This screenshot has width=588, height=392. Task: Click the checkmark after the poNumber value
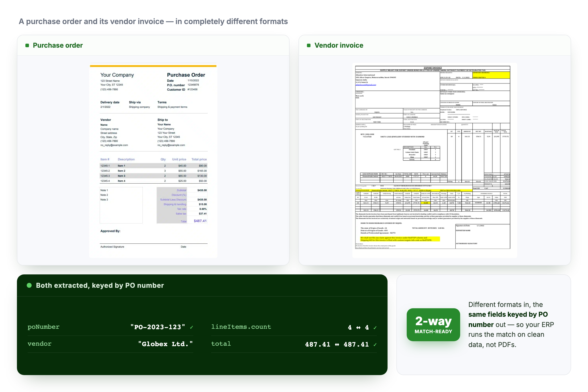coord(192,327)
